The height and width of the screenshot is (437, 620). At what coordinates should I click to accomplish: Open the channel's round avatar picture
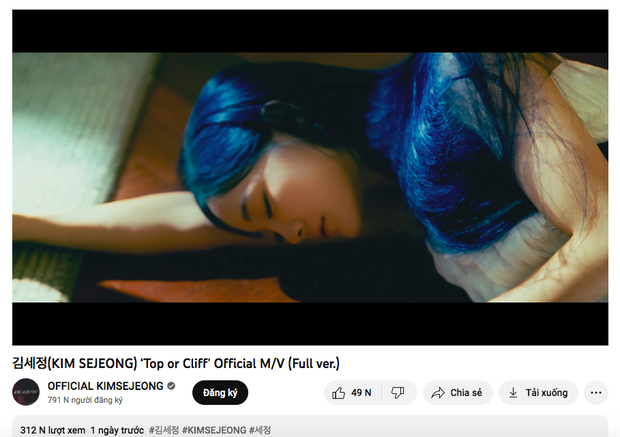[x=26, y=392]
